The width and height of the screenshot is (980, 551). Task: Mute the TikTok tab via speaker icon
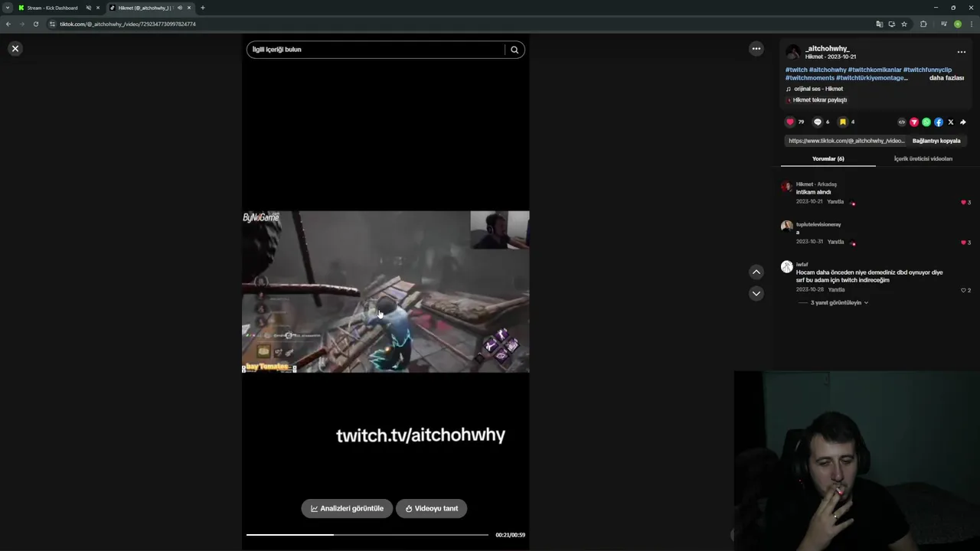pos(180,8)
